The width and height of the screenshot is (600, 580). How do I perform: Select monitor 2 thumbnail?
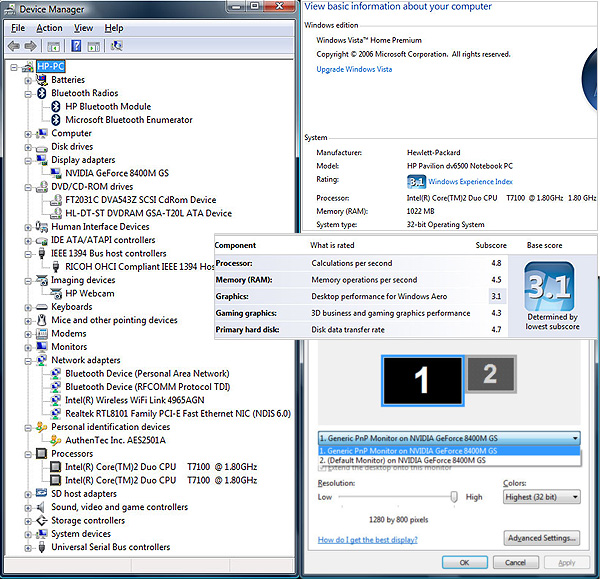491,374
